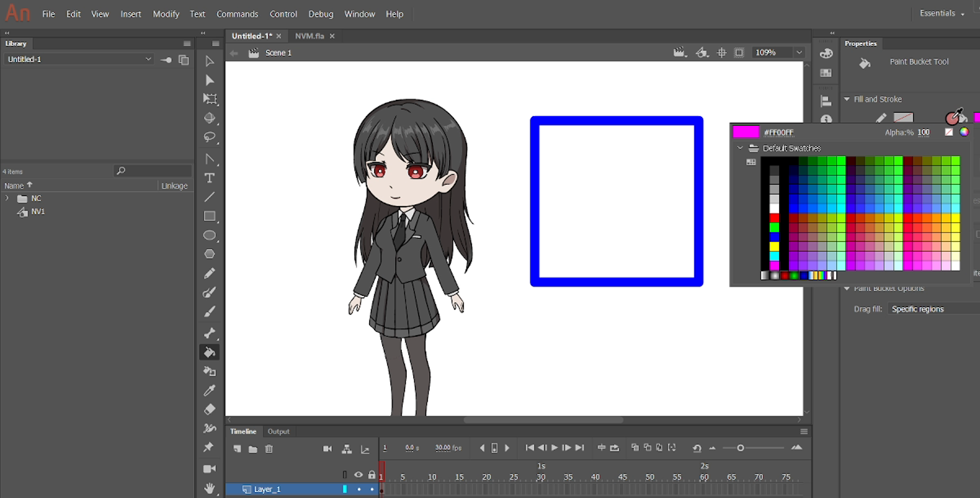
Task: Click the current magenta color preview swatch
Action: 745,132
